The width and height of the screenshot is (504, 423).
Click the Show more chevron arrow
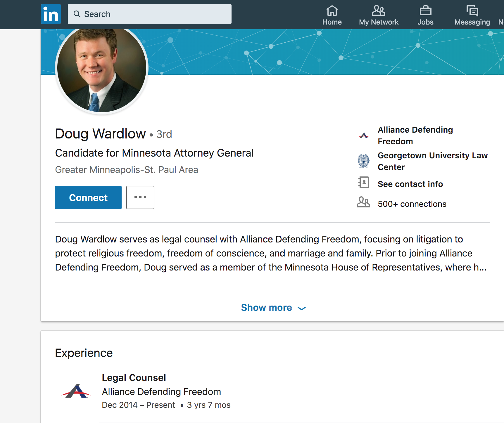[x=302, y=308]
